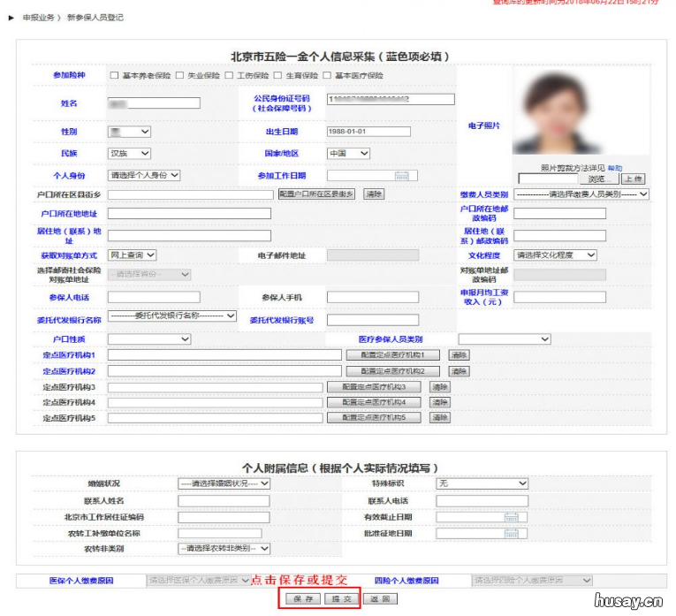Open the 获取对账单方式 dropdown
Screen dimensions: 676x616
click(x=132, y=255)
